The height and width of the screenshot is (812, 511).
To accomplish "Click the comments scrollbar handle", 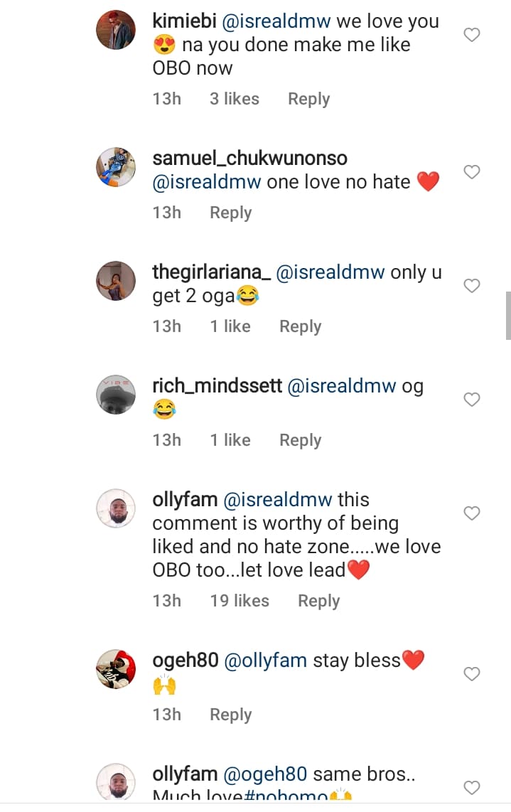I will pos(507,315).
